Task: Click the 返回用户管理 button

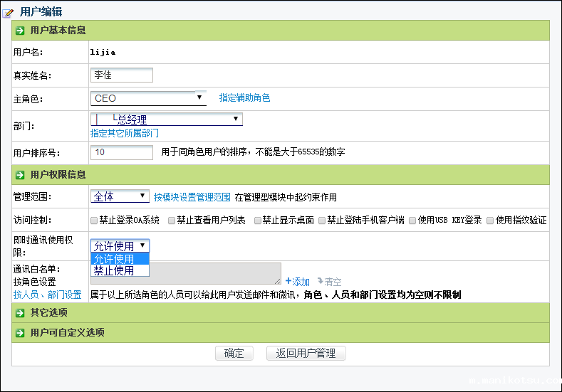Action: tap(306, 354)
